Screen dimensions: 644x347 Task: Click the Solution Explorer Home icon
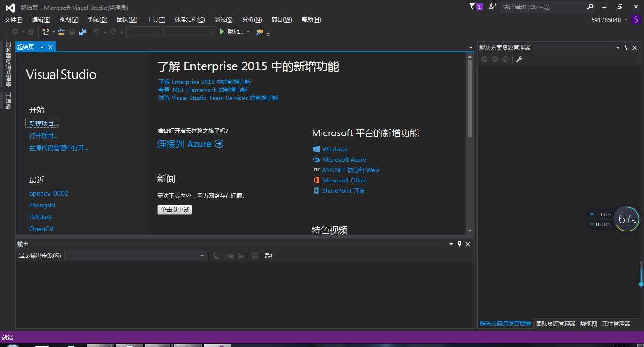pos(505,59)
